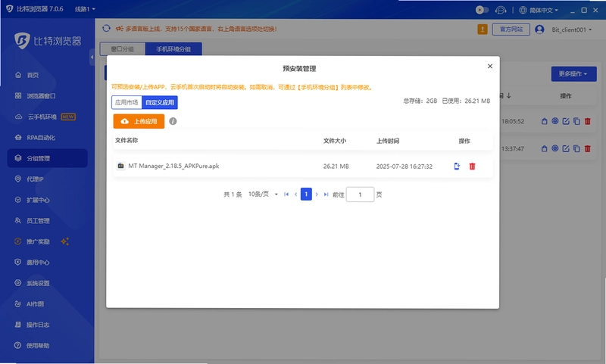Close the 预安装管理 dialog
The width and height of the screenshot is (606, 364).
coord(489,67)
